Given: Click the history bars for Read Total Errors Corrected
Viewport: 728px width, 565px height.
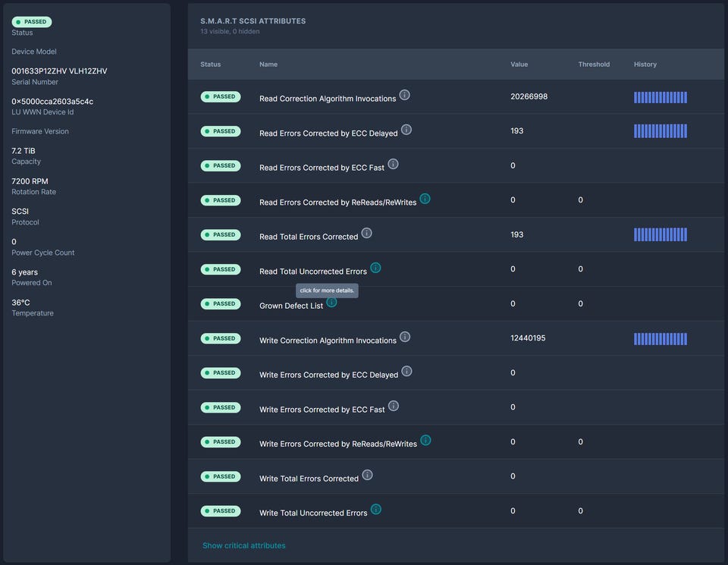Looking at the screenshot, I should click(660, 235).
